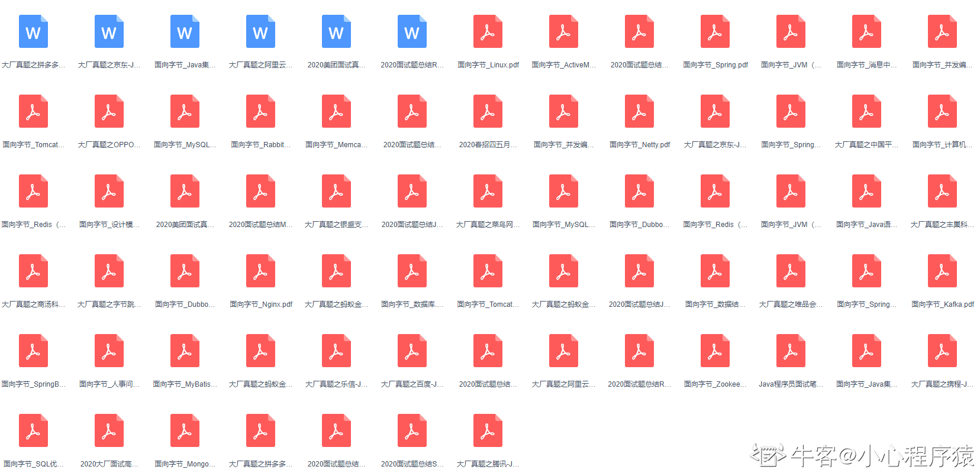The width and height of the screenshot is (980, 473).
Task: Click the PDF file label 2020面试题总结R
Action: point(639,384)
